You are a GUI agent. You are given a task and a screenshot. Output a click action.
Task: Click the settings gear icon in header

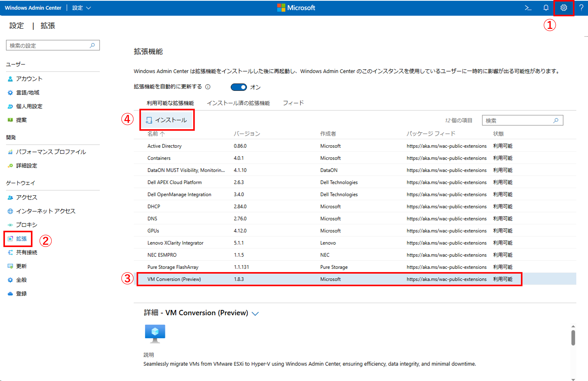[564, 8]
